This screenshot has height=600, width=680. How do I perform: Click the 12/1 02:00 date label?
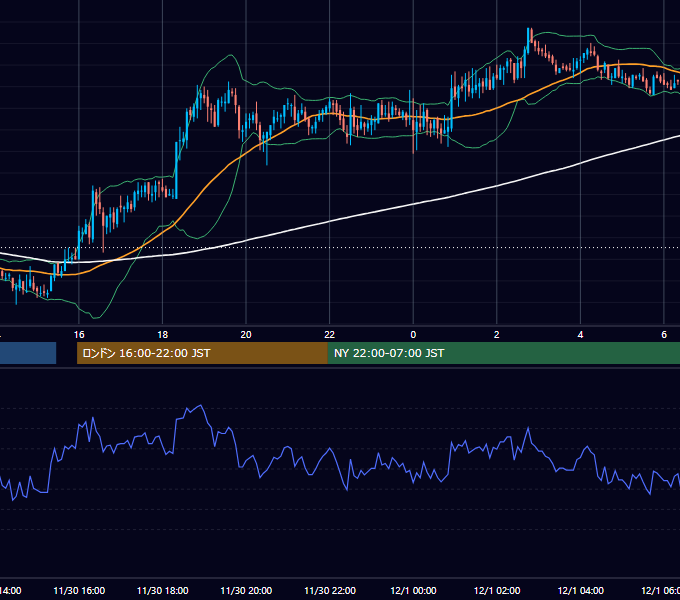coord(497,591)
